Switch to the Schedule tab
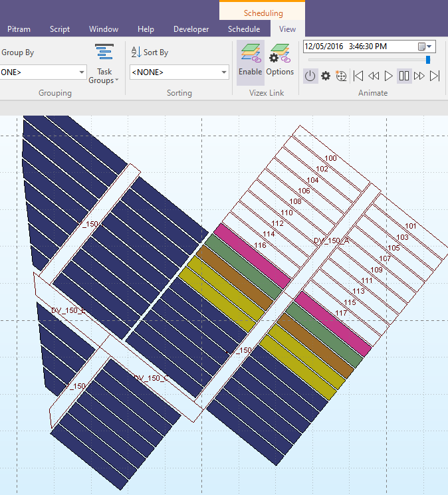Viewport: 448px width, 495px height. (x=244, y=29)
